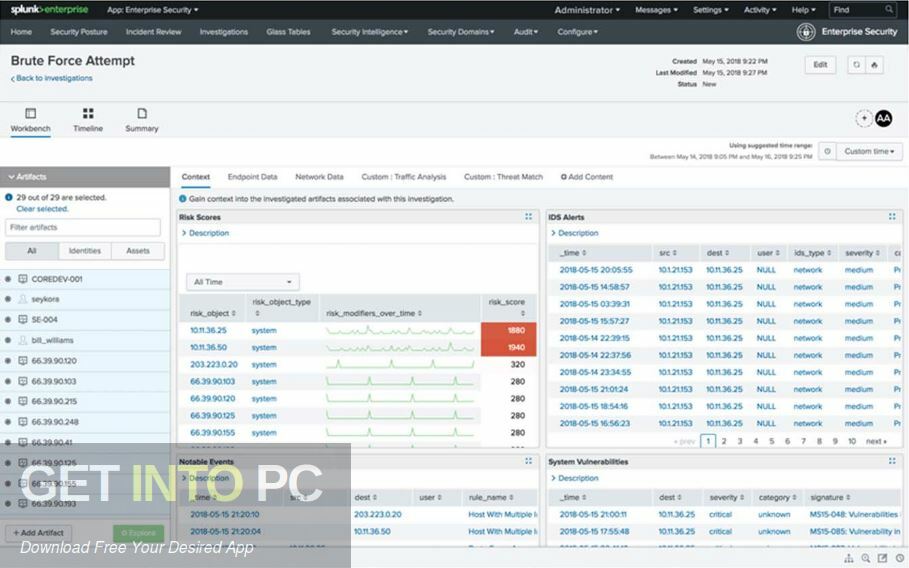
Task: Open the Security Domains menu
Action: point(461,32)
